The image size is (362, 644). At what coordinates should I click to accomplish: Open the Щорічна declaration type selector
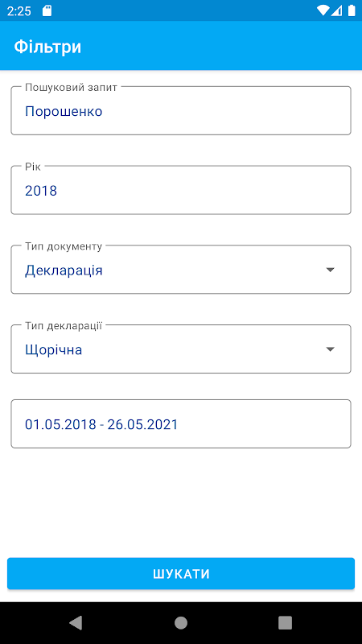click(x=181, y=349)
